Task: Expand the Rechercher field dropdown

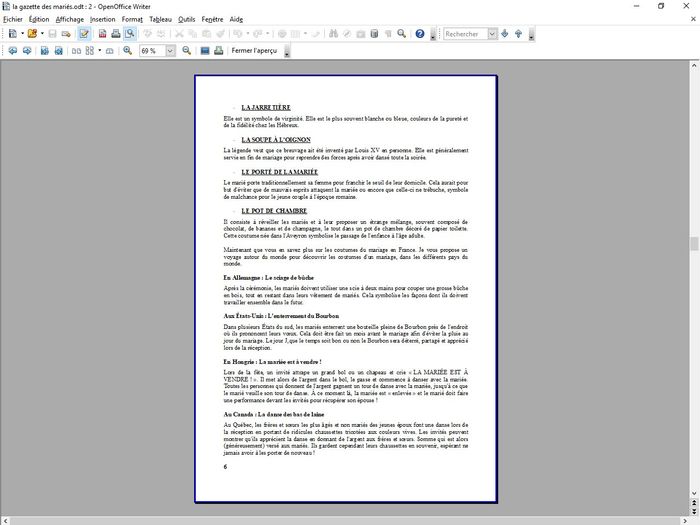Action: click(492, 33)
